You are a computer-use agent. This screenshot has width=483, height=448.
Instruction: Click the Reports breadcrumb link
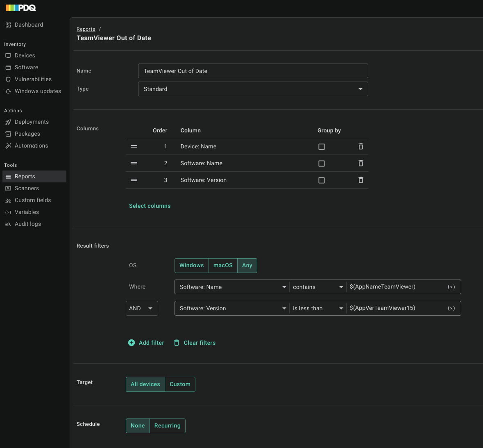pos(86,29)
